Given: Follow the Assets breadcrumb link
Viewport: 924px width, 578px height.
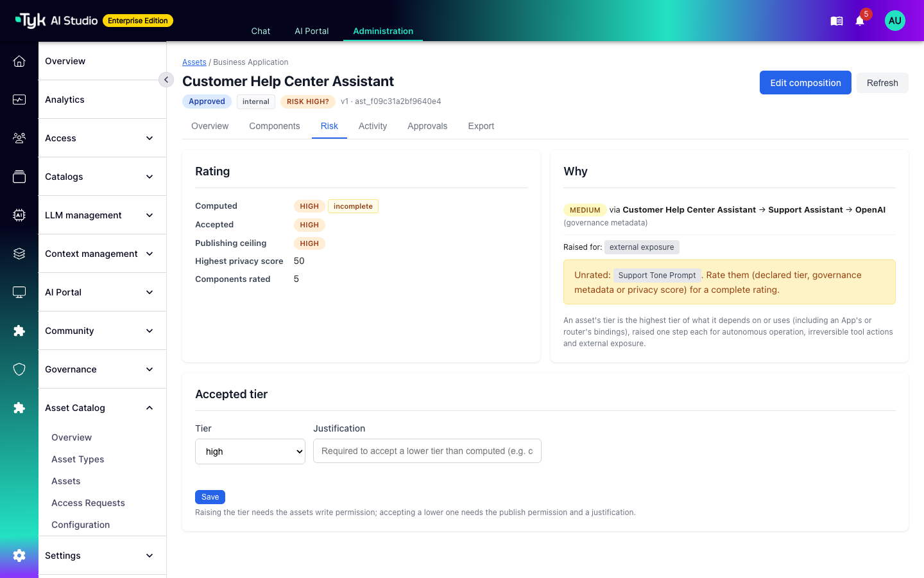Looking at the screenshot, I should [194, 62].
